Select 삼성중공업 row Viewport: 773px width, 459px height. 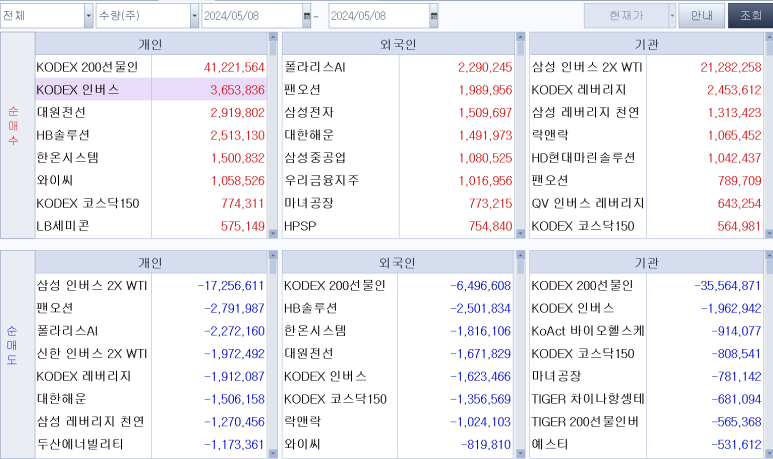pyautogui.click(x=398, y=158)
